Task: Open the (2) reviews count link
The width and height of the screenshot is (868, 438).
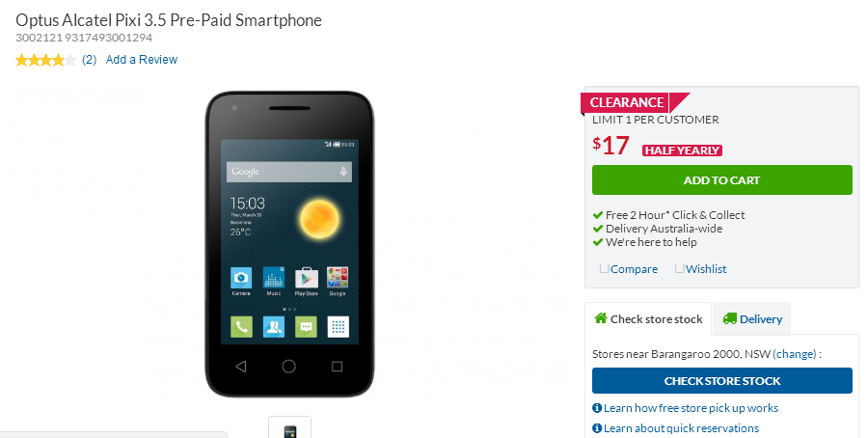Action: click(89, 60)
